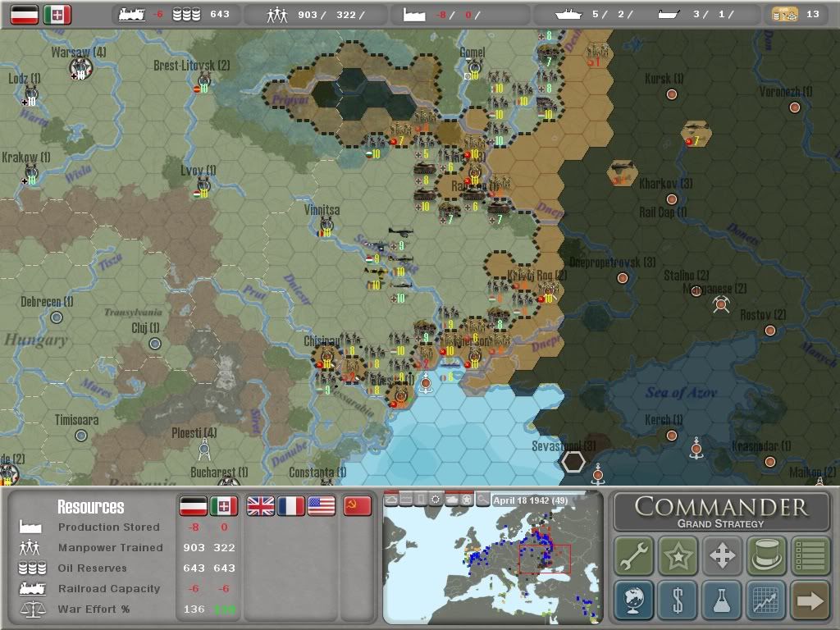The height and width of the screenshot is (630, 840).
Task: Click the Oil Reserves barrels icon
Action: click(32, 568)
